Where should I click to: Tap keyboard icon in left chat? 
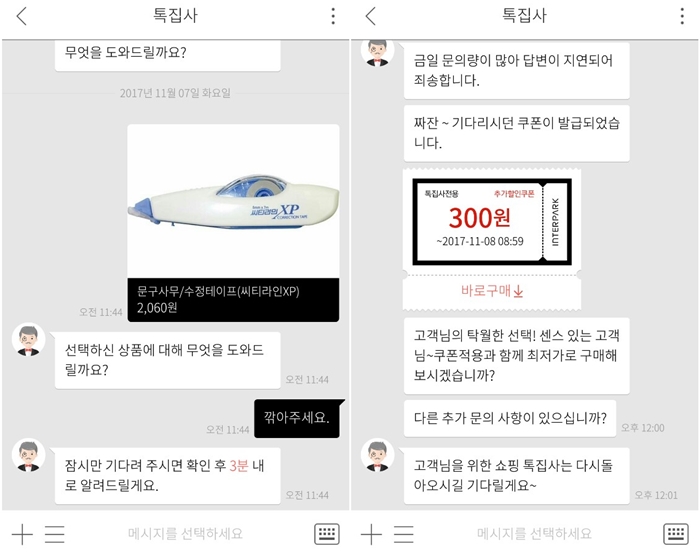(x=327, y=534)
